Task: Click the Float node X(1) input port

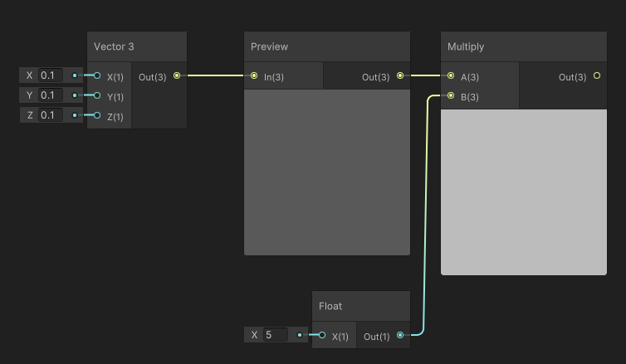Action: [x=322, y=335]
